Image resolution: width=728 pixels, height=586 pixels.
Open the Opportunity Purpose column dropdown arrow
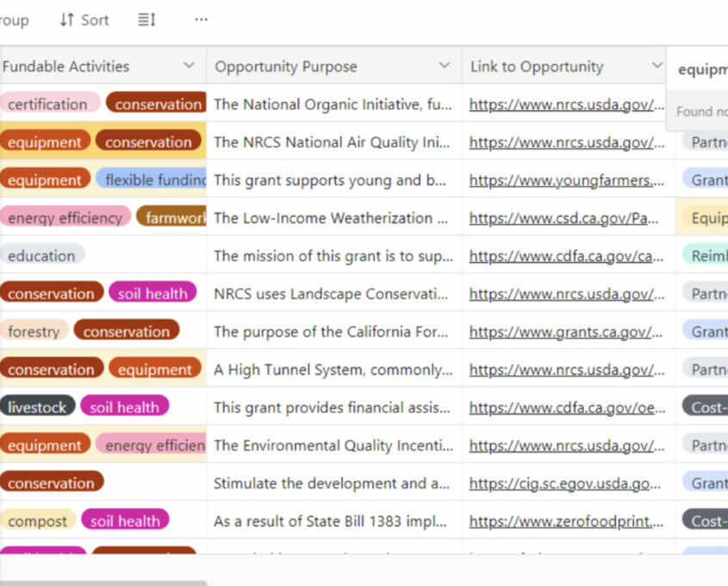[x=445, y=66]
